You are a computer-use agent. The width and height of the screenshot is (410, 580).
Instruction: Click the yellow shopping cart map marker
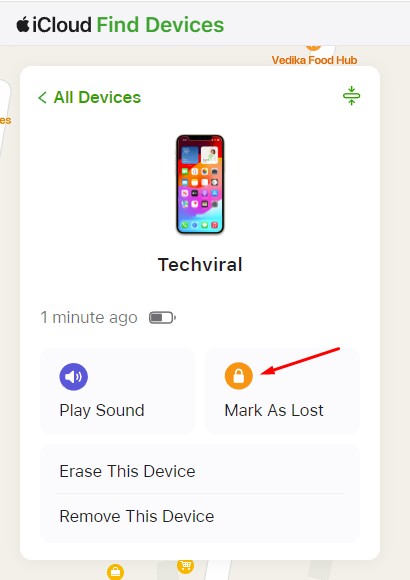(185, 566)
